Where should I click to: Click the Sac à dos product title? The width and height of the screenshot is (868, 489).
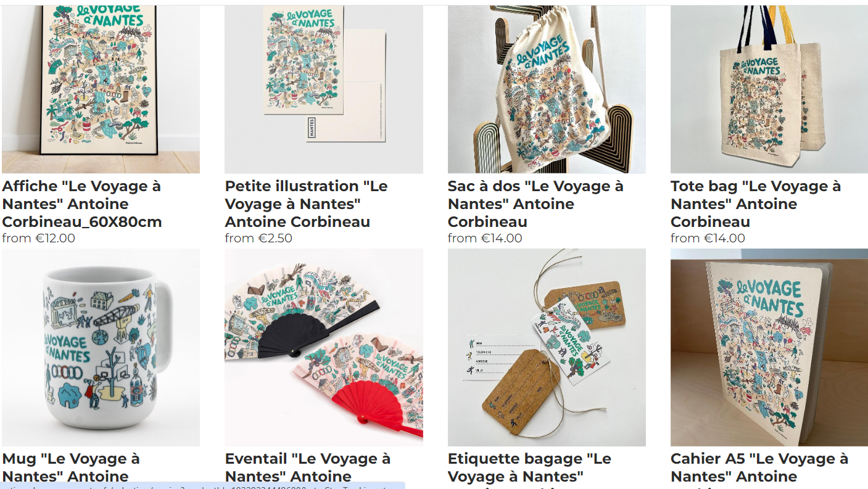click(535, 204)
